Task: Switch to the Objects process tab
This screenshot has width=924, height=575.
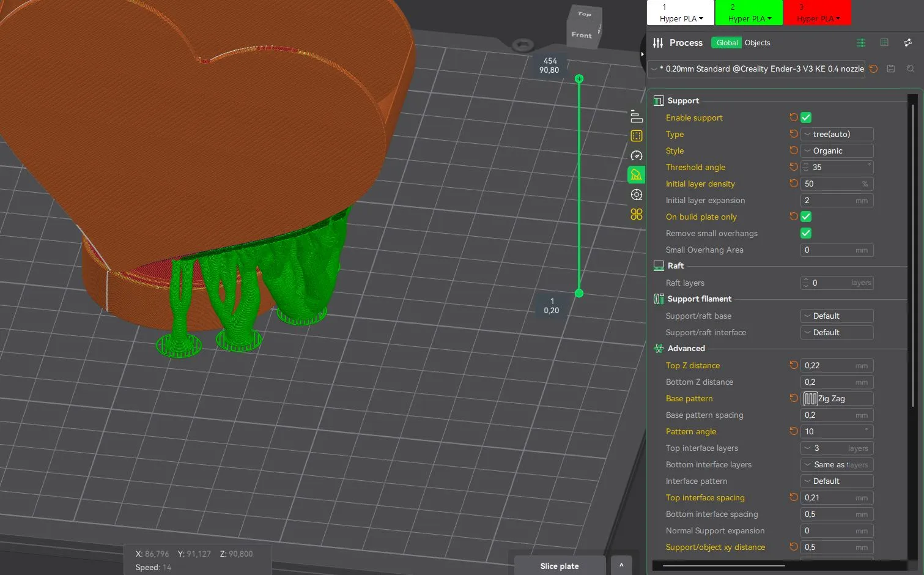Action: coord(757,43)
